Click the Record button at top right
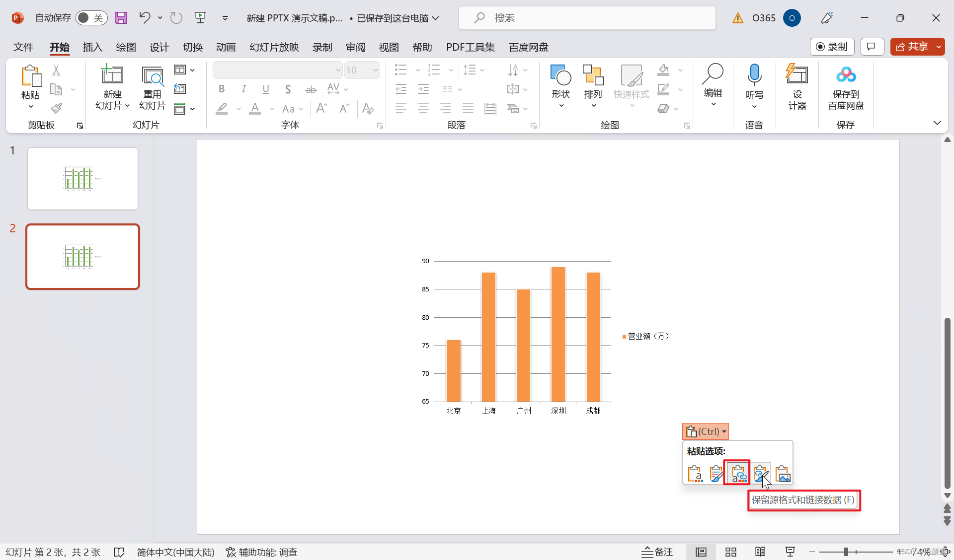 pyautogui.click(x=832, y=47)
